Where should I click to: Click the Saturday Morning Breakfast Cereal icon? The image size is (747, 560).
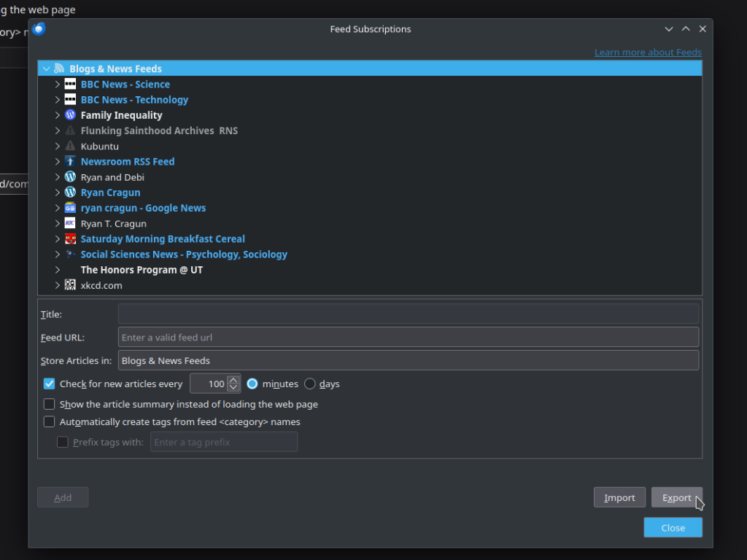pos(70,239)
